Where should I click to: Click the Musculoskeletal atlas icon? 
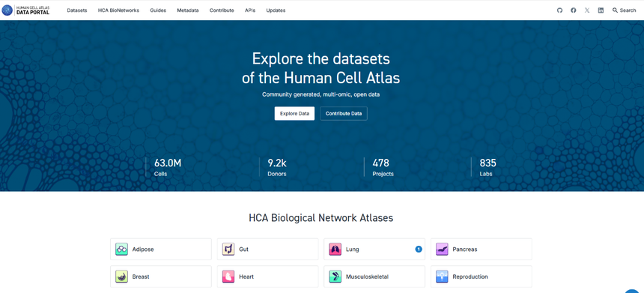pos(335,277)
